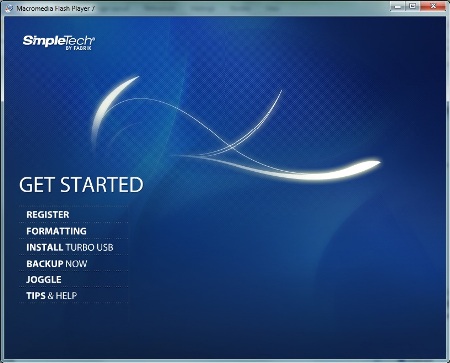This screenshot has width=450, height=363.
Task: Click the Flash Player title bar icon
Action: click(10, 8)
